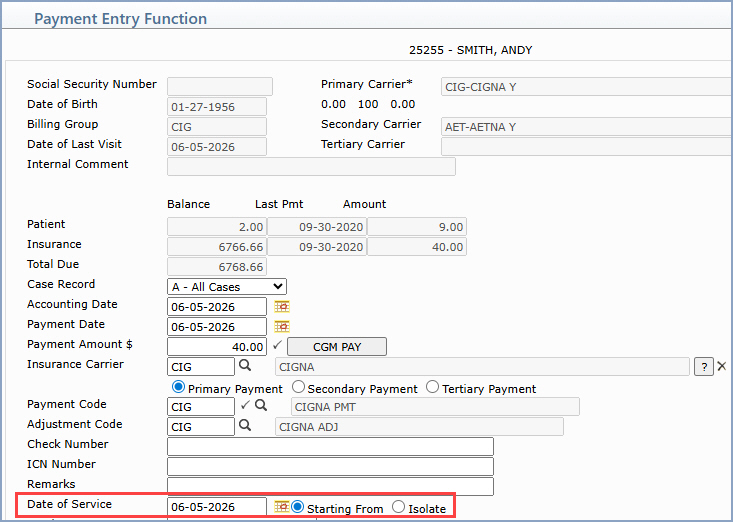Click the Check Number input field
The height and width of the screenshot is (522, 733).
(331, 447)
